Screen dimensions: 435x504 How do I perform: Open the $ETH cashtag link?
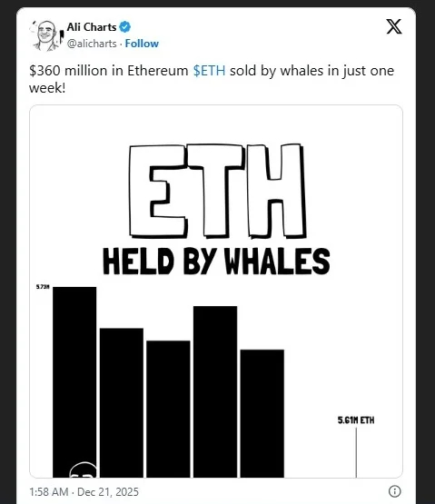point(209,71)
